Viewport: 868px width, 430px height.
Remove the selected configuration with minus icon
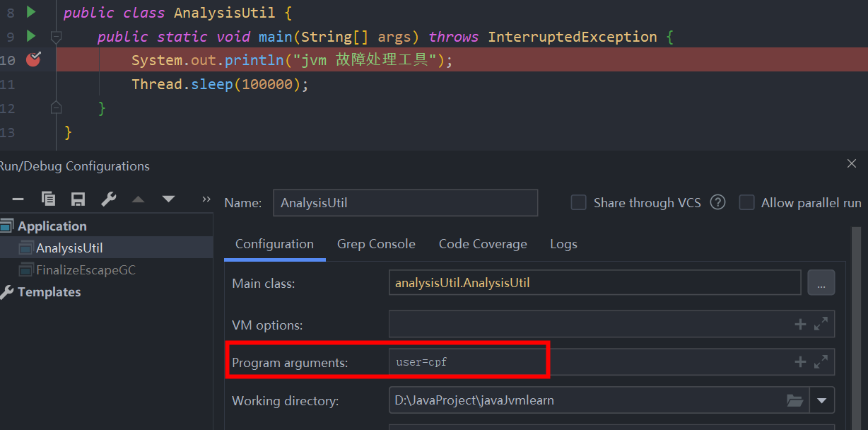18,199
